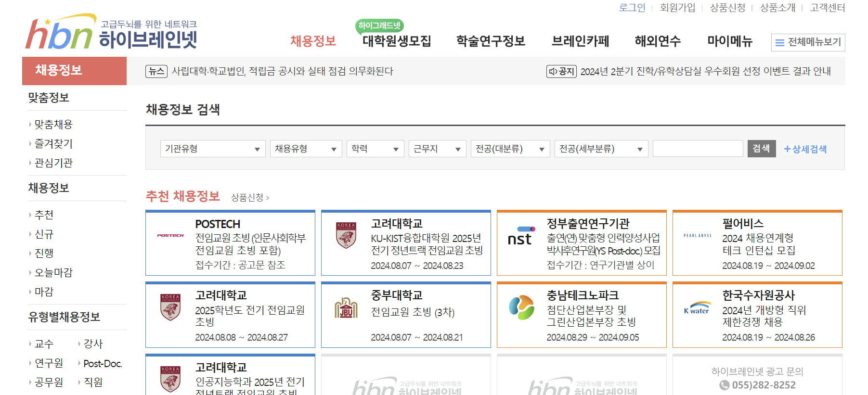Click the 상품소개 link
Image resolution: width=868 pixels, height=395 pixels.
(x=778, y=8)
